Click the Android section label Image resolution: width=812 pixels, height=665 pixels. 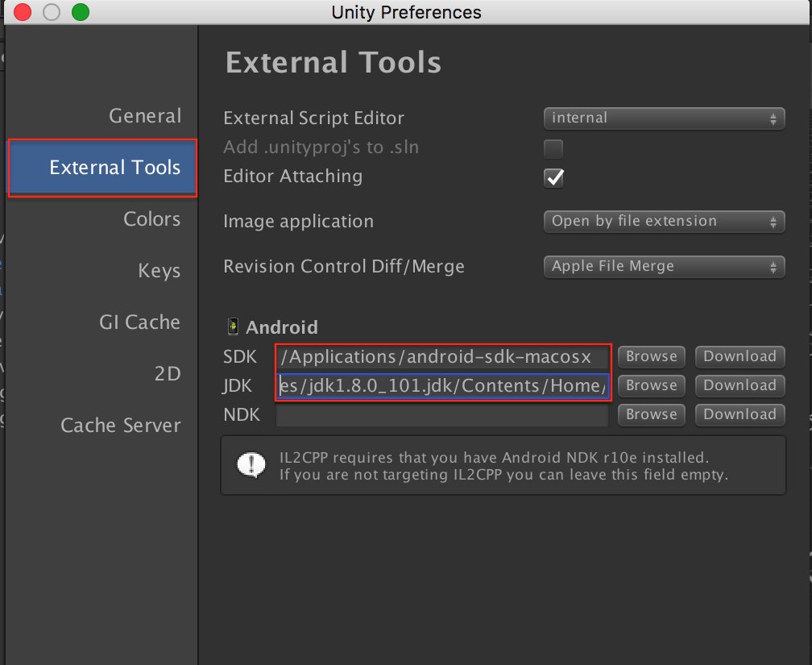[x=282, y=327]
